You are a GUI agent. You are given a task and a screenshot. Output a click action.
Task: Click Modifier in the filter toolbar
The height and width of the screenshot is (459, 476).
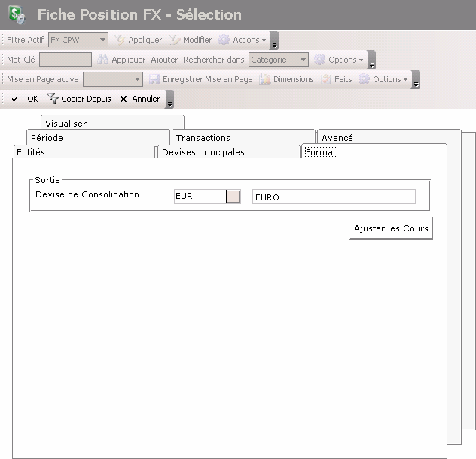point(191,40)
